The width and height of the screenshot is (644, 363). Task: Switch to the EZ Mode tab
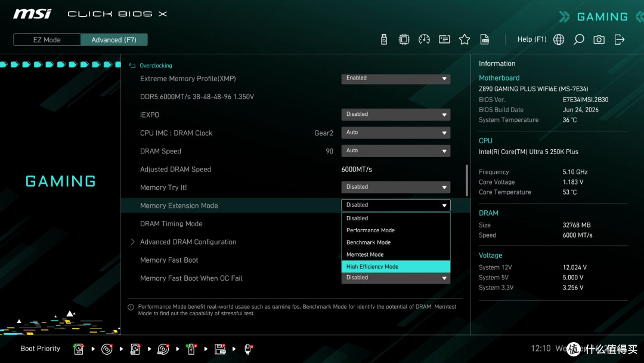pos(47,40)
